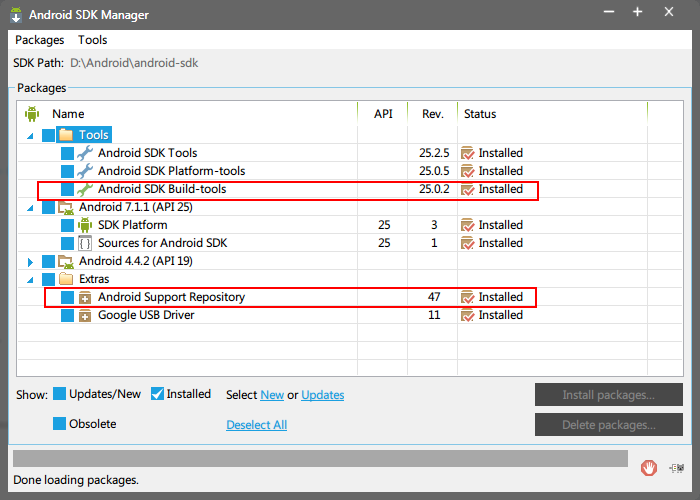Click the Name column header
Viewport: 700px width, 500px height.
click(68, 114)
